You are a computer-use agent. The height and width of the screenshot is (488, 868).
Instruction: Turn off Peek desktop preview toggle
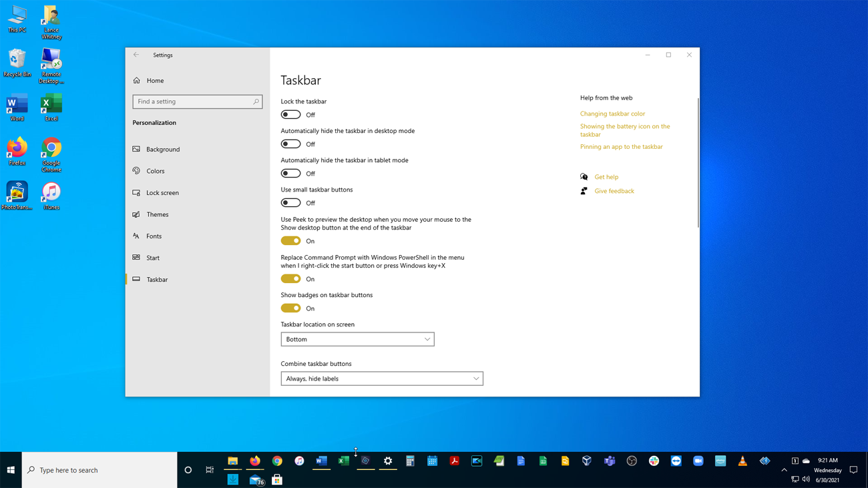tap(290, 241)
